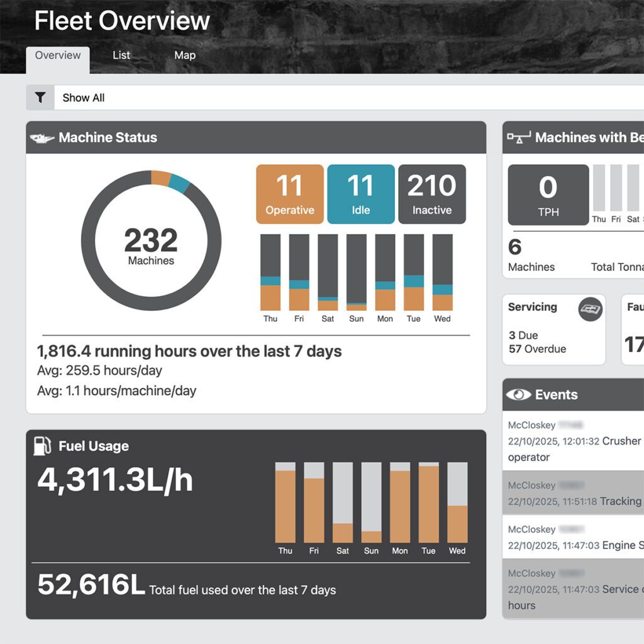Screen dimensions: 644x644
Task: Open the 12:01:32 Crusher event
Action: (574, 441)
